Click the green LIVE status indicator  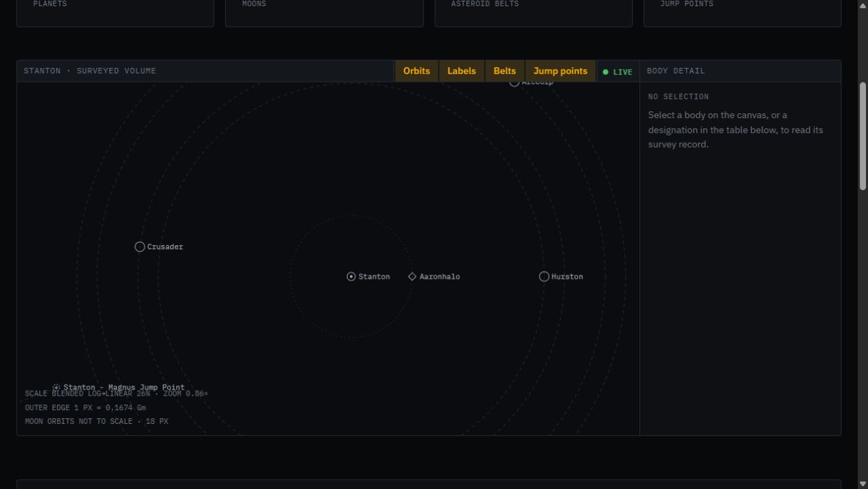tap(618, 71)
